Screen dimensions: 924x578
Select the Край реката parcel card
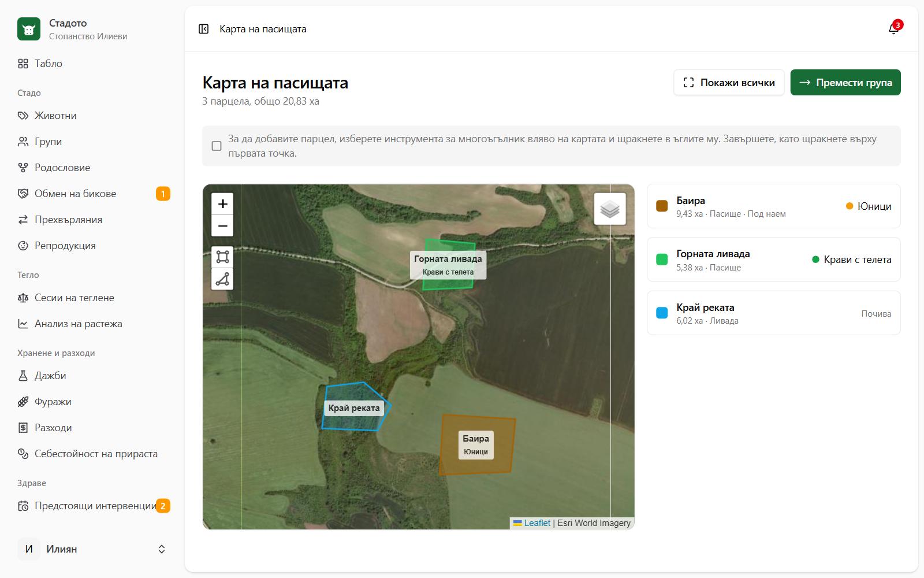tap(774, 313)
